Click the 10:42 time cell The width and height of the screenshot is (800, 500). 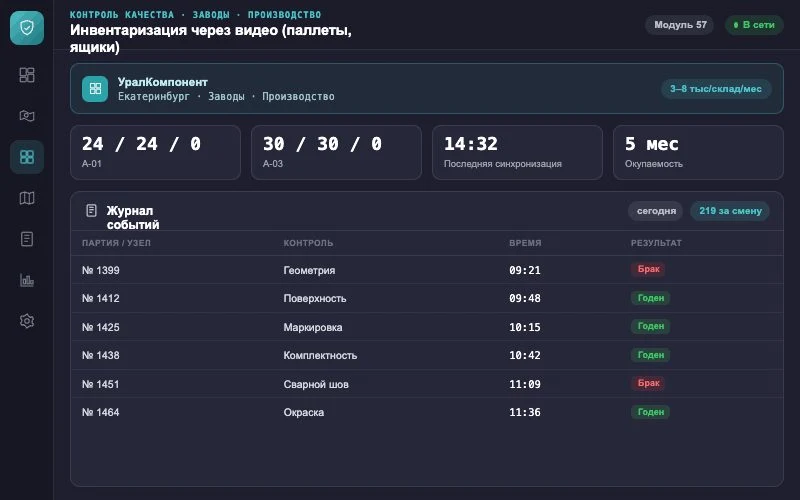pyautogui.click(x=524, y=355)
